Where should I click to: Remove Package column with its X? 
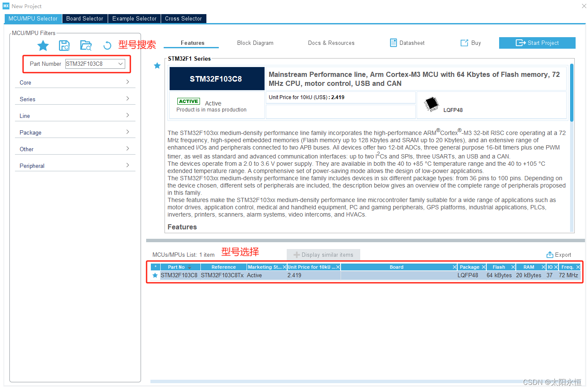484,267
